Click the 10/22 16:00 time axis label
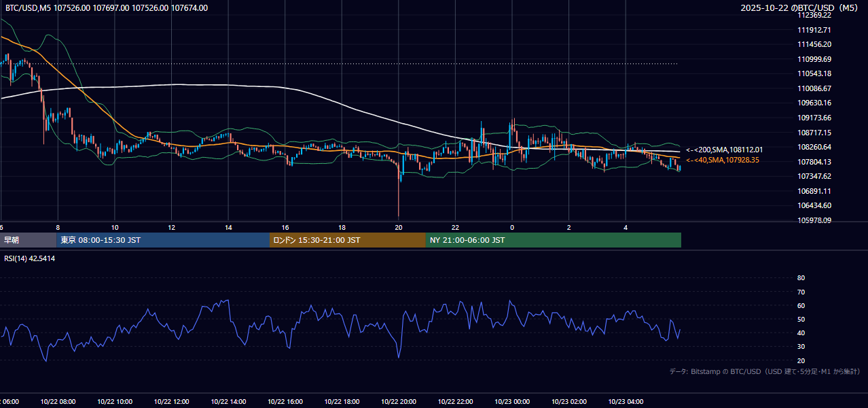This screenshot has height=408, width=868. click(x=285, y=402)
